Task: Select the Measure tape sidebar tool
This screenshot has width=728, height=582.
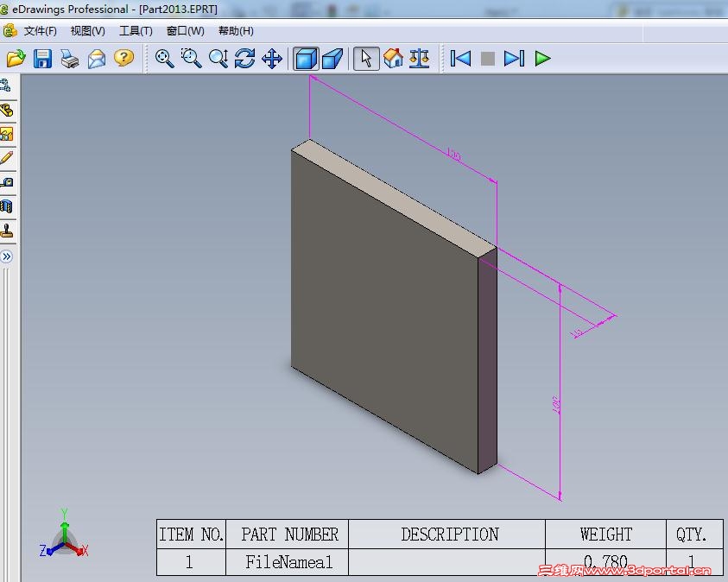Action: pyautogui.click(x=7, y=182)
